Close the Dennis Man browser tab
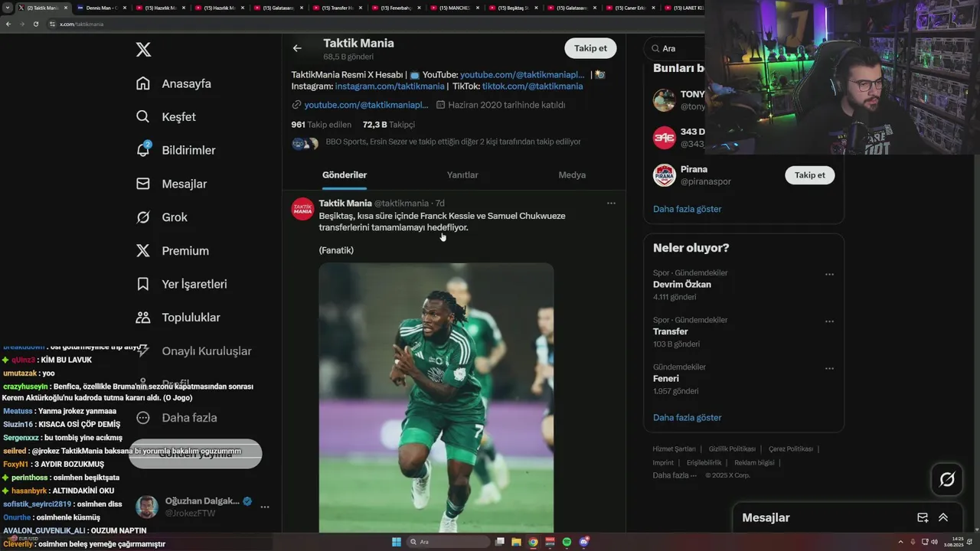 pyautogui.click(x=125, y=8)
